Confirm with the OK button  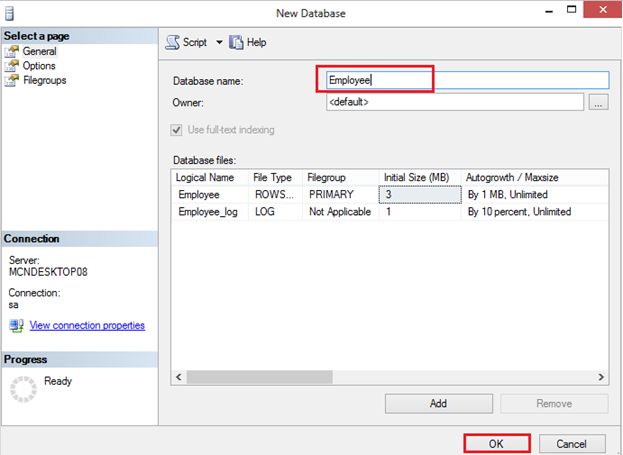coord(497,443)
